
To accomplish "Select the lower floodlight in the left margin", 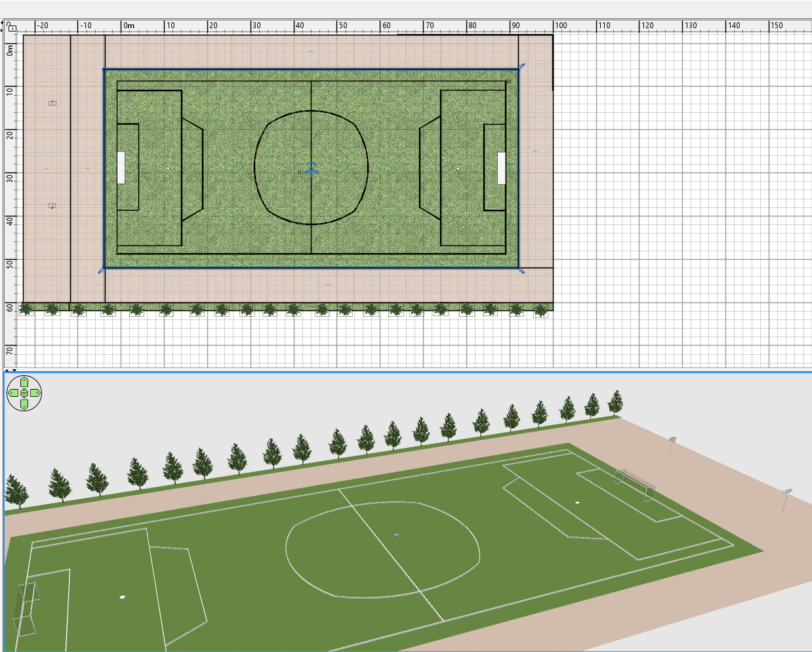I will pyautogui.click(x=52, y=206).
